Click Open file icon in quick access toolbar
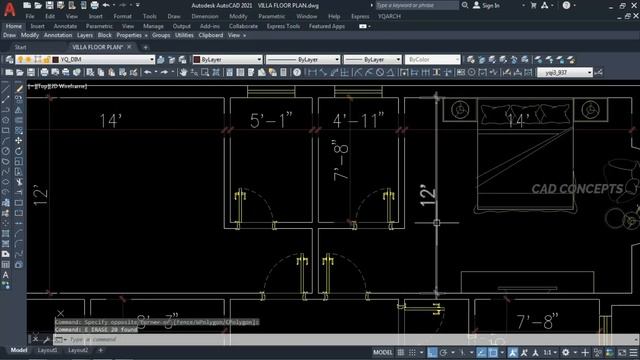The width and height of the screenshot is (640, 360). [x=38, y=5]
